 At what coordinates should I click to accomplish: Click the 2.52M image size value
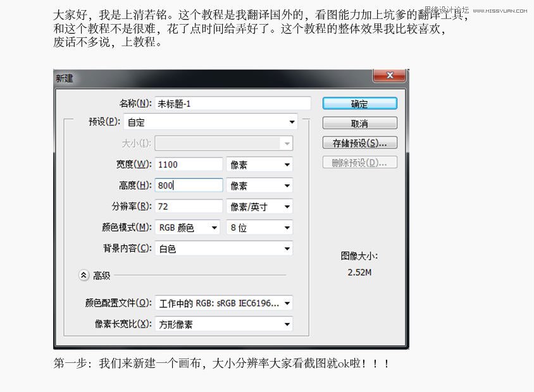[x=359, y=273]
